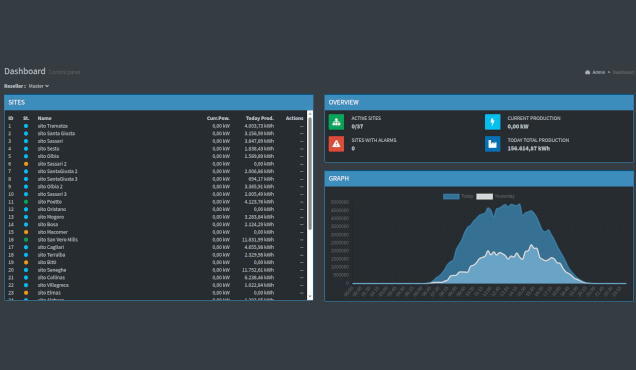The width and height of the screenshot is (636, 370).
Task: Click the status dot on the row with ID 3
Action: coord(26,141)
